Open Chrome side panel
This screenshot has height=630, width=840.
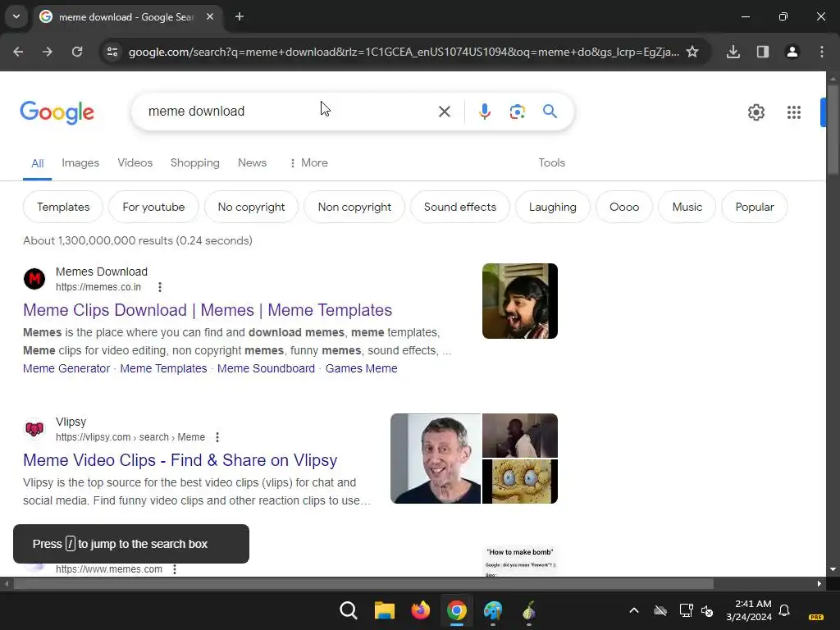pos(763,52)
